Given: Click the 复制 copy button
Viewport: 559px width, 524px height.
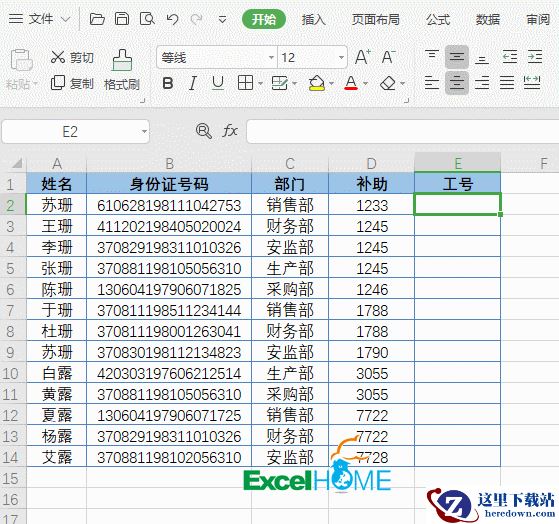Looking at the screenshot, I should [72, 83].
